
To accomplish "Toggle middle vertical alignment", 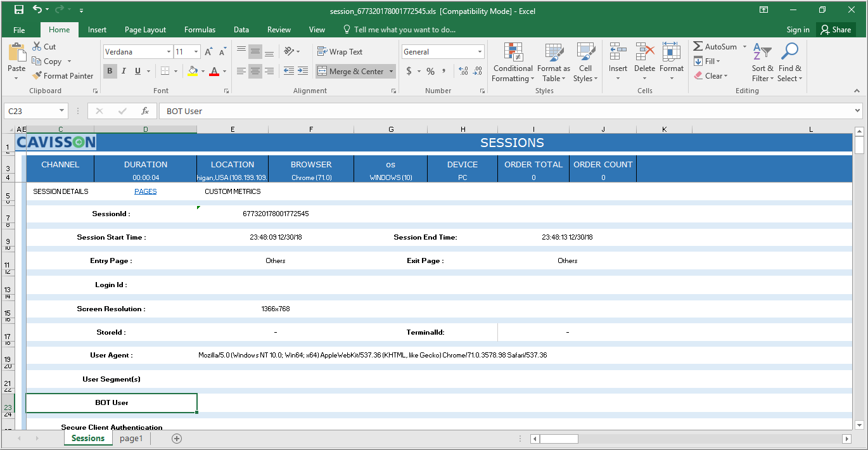I will coord(255,52).
